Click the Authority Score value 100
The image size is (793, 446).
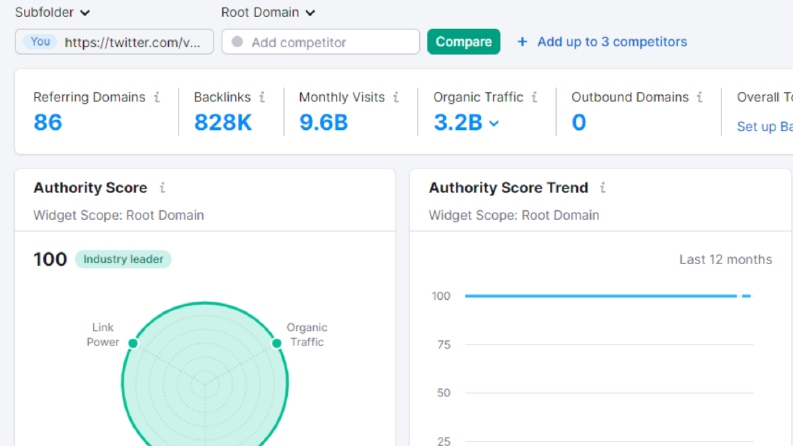coord(50,259)
